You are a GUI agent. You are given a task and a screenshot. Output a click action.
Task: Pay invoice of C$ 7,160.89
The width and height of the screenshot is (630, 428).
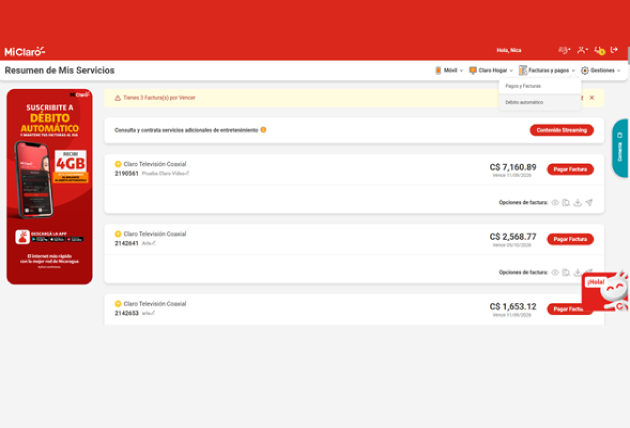click(570, 170)
